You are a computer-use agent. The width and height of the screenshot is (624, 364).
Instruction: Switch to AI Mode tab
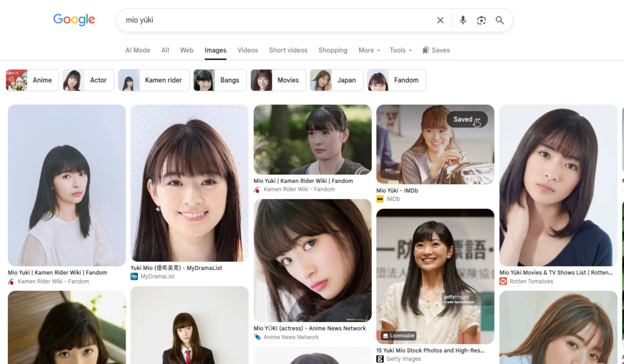[138, 50]
